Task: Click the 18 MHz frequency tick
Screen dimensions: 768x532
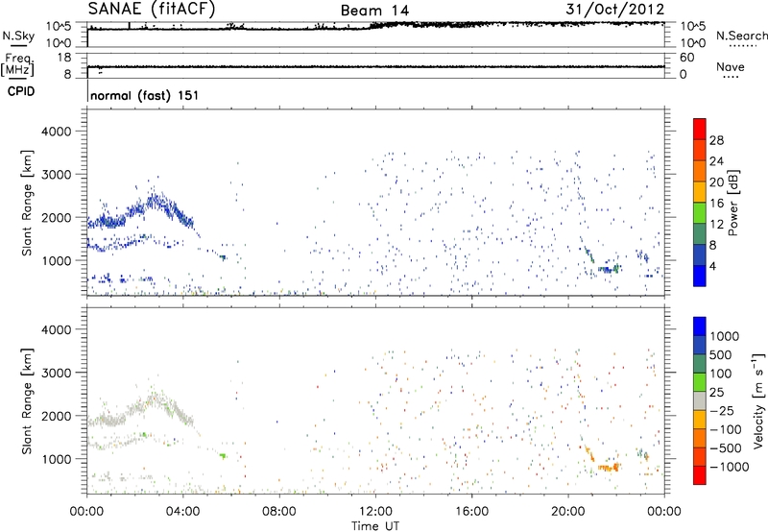Action: [x=64, y=58]
